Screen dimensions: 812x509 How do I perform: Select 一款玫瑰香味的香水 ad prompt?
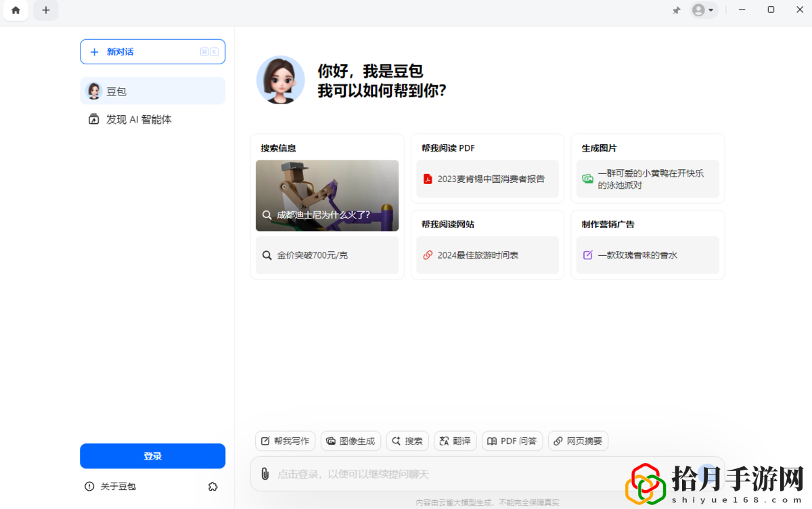pyautogui.click(x=648, y=255)
